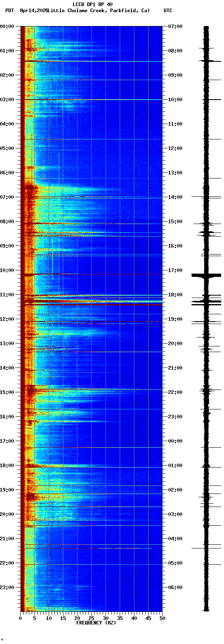Select the "16:00" label on the PDT axis
The height and width of the screenshot is (644, 224).
tap(7, 417)
